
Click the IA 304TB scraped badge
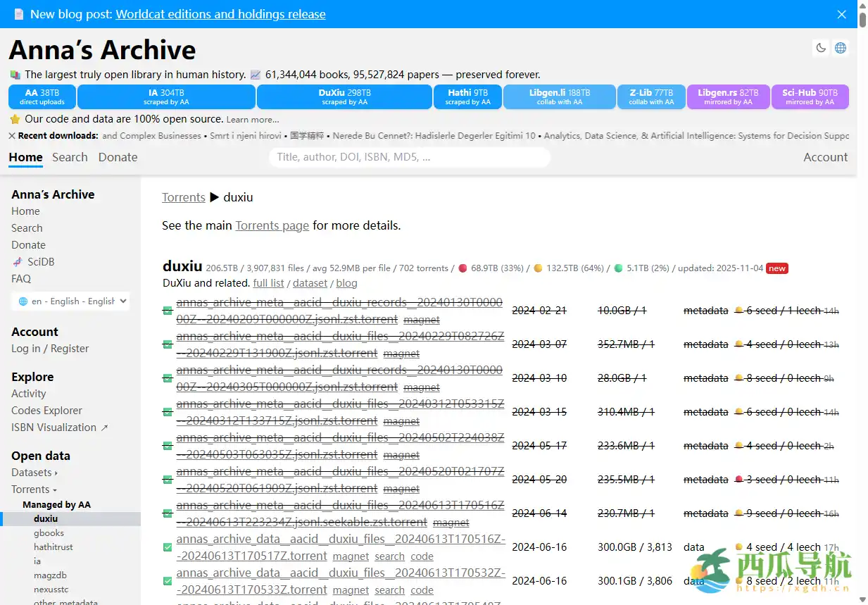[166, 97]
